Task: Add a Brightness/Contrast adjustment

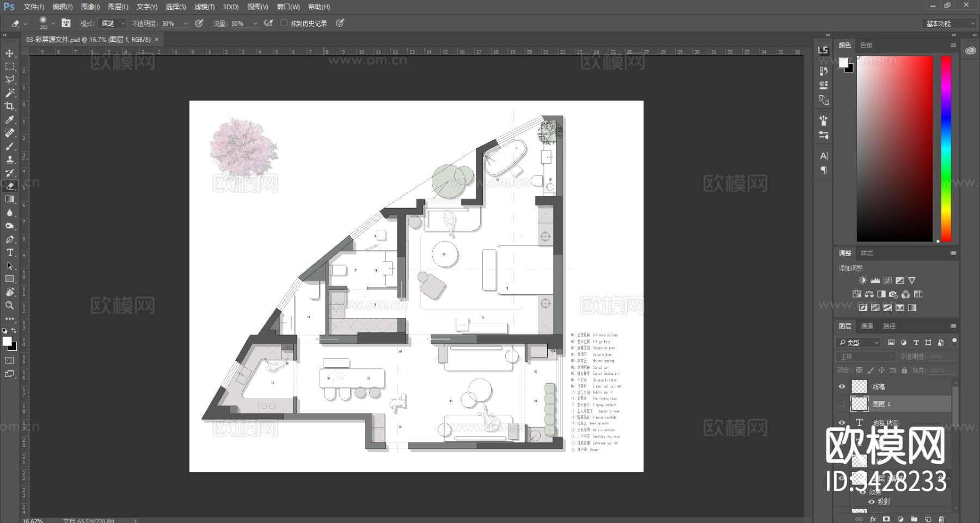Action: coord(862,281)
